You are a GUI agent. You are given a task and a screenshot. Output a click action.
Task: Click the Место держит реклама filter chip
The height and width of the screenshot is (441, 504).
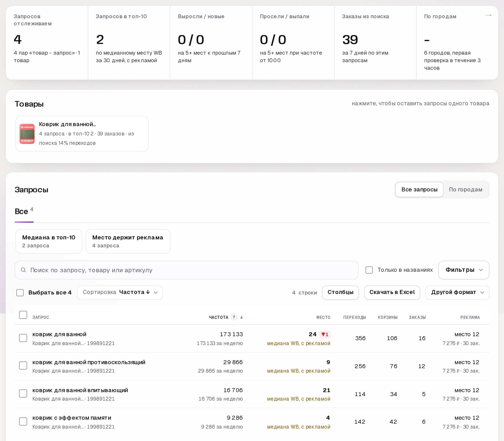(x=128, y=241)
